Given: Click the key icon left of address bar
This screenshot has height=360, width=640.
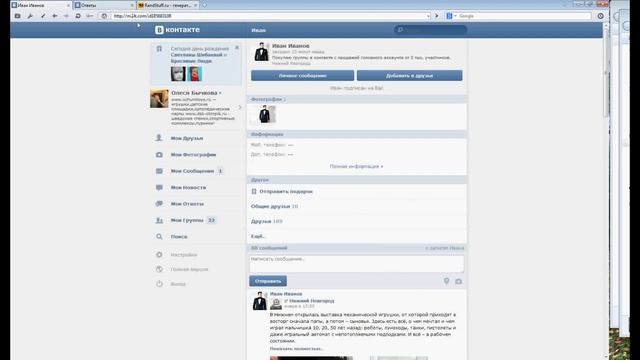Looking at the screenshot, I should coord(90,16).
